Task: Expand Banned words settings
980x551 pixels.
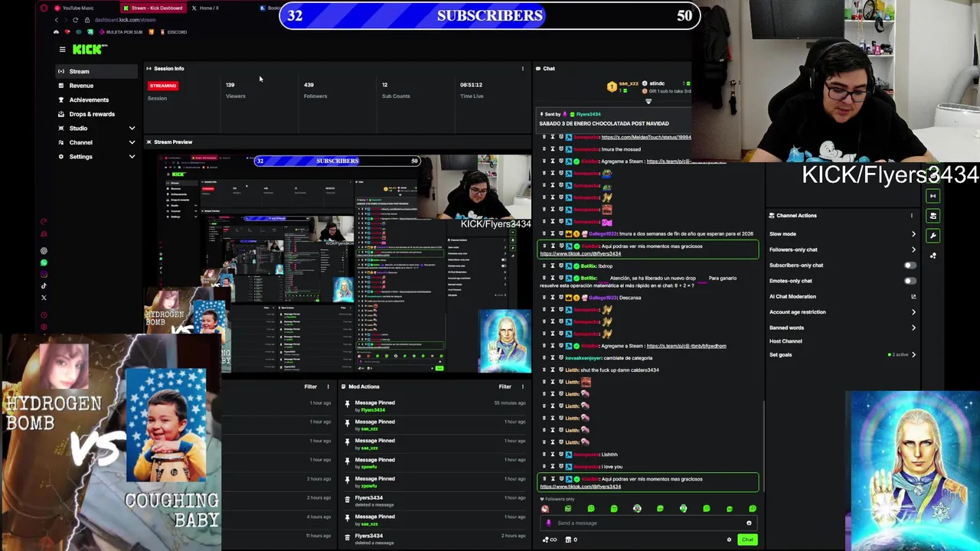Action: [913, 328]
